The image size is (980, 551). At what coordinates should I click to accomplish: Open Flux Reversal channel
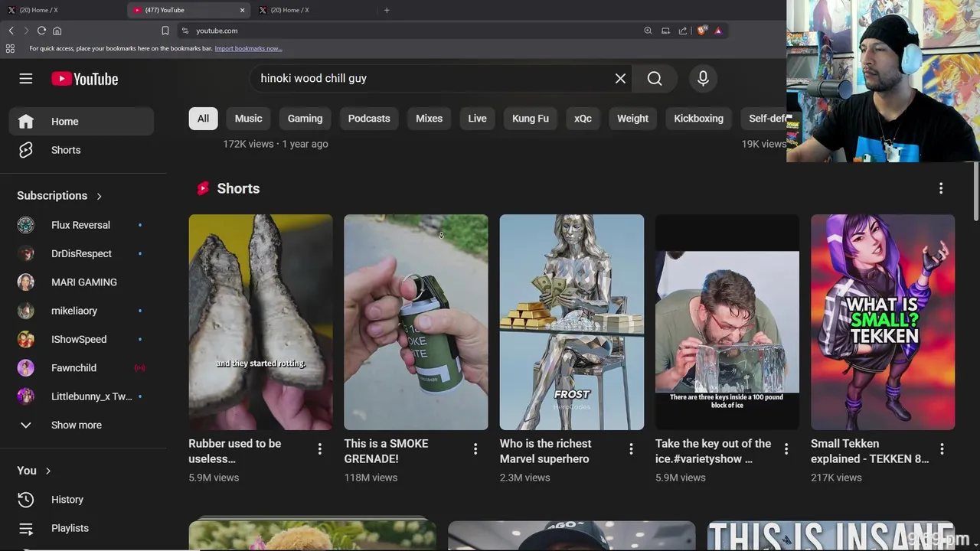82,225
